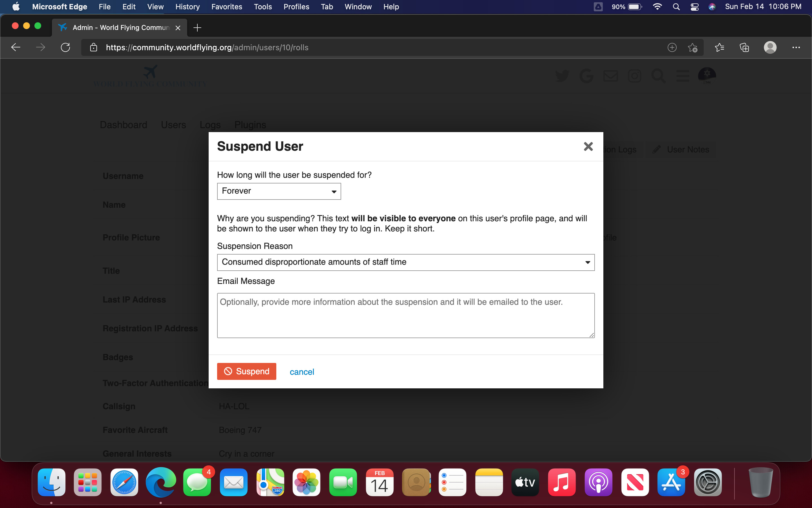Viewport: 812px width, 508px height.
Task: Open the Favorites menu in menu bar
Action: click(x=226, y=7)
